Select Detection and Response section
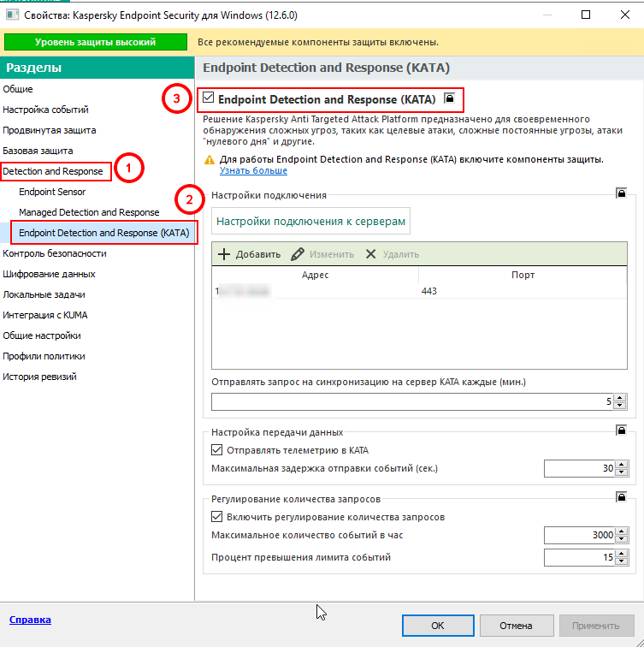The image size is (644, 647). coord(53,171)
